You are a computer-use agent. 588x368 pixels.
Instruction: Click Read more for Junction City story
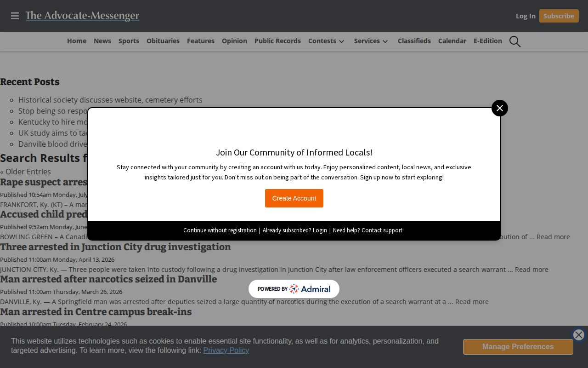pos(531,270)
